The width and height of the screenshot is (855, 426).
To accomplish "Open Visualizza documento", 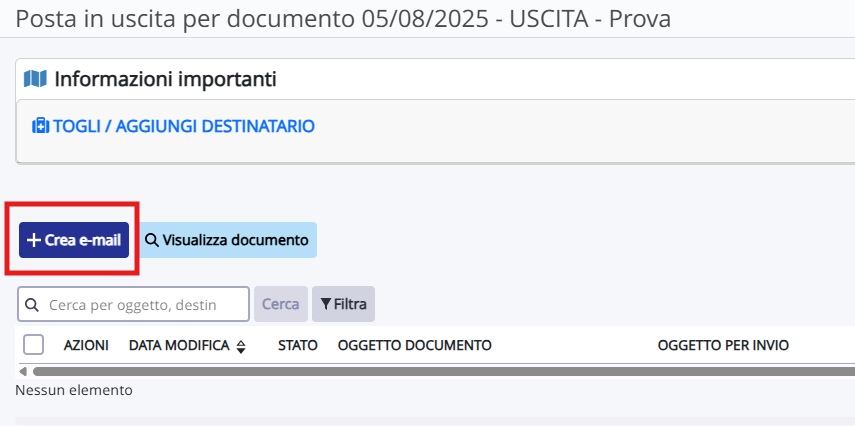I will pos(228,240).
